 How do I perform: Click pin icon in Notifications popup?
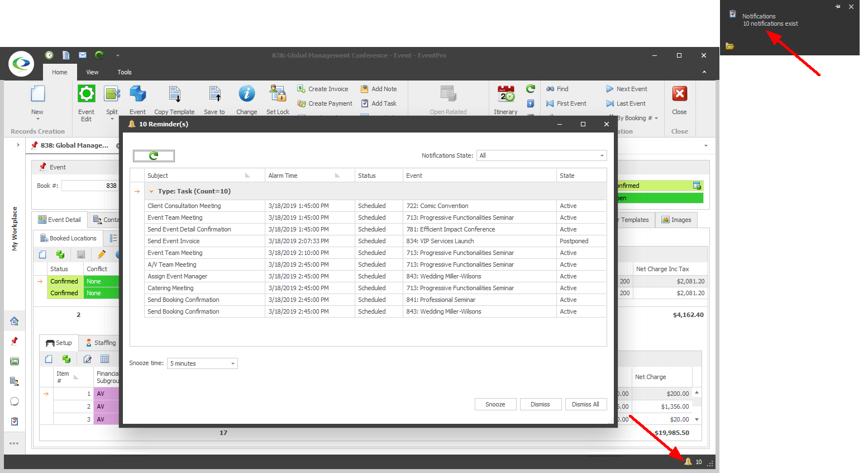click(838, 7)
